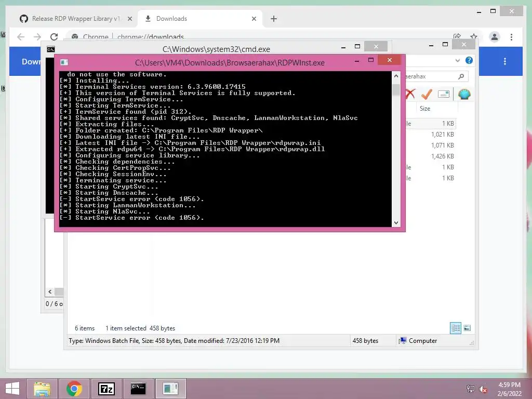Open the network tray icon
This screenshot has width=532, height=399.
tap(470, 389)
